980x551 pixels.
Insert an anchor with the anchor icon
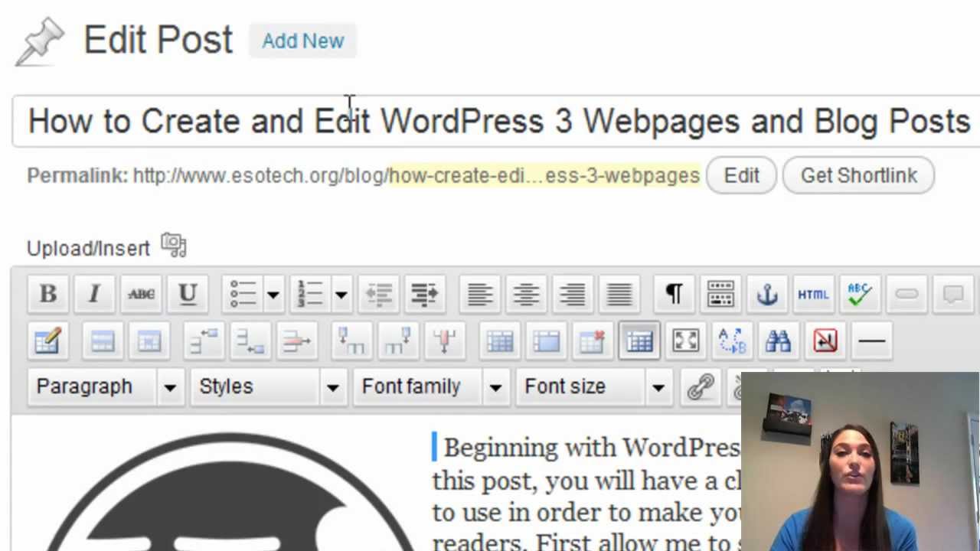(x=767, y=295)
